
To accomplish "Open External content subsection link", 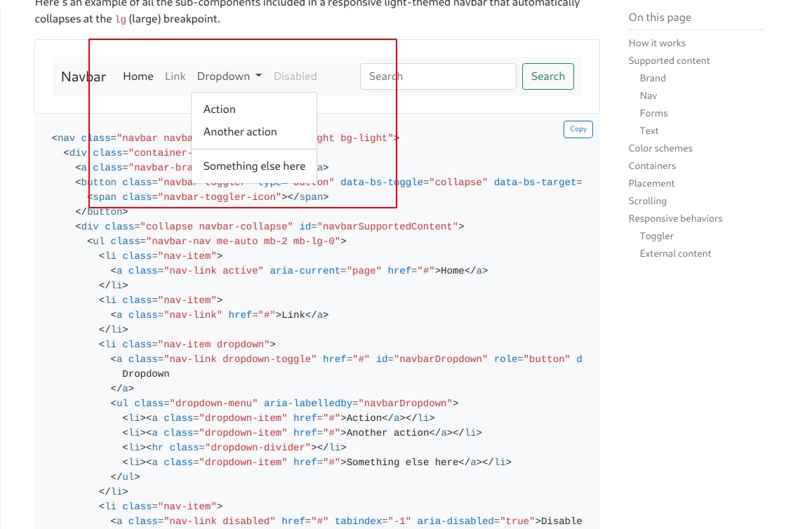I will 675,254.
